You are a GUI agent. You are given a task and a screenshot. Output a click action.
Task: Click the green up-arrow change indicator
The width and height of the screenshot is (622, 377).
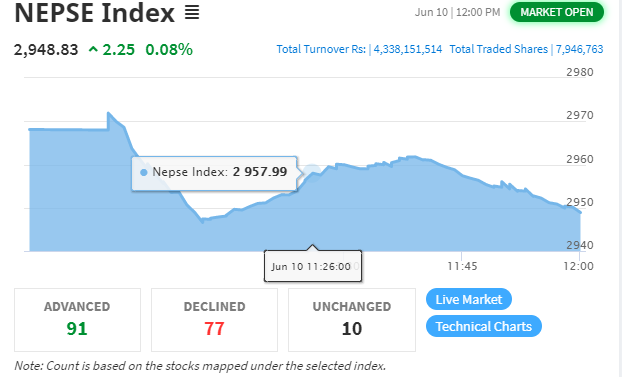[93, 50]
